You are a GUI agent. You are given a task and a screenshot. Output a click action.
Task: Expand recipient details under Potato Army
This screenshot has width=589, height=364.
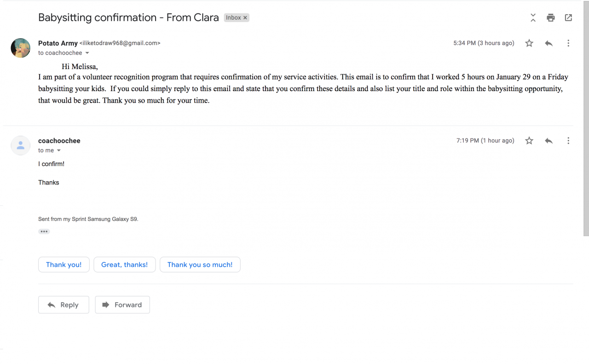(87, 53)
